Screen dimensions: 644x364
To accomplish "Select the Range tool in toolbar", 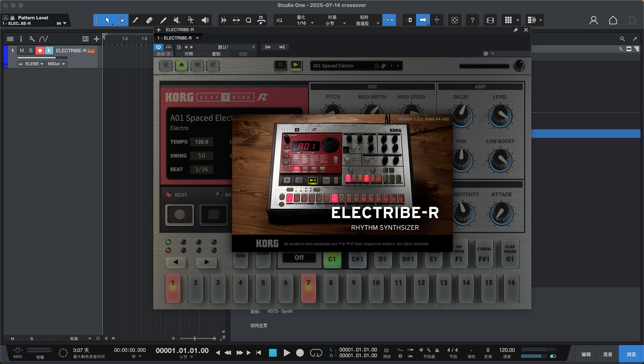I will point(121,20).
